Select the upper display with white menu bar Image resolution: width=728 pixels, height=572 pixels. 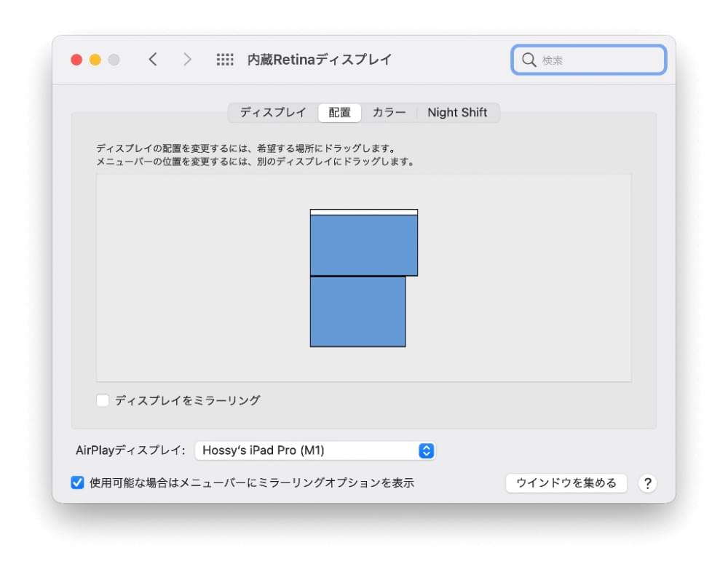pyautogui.click(x=364, y=242)
